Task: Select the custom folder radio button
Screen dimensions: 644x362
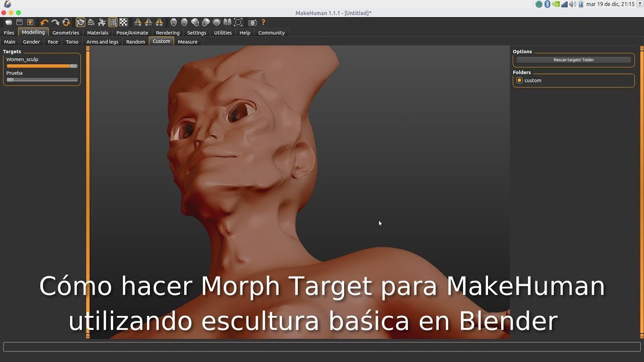Action: (x=520, y=80)
